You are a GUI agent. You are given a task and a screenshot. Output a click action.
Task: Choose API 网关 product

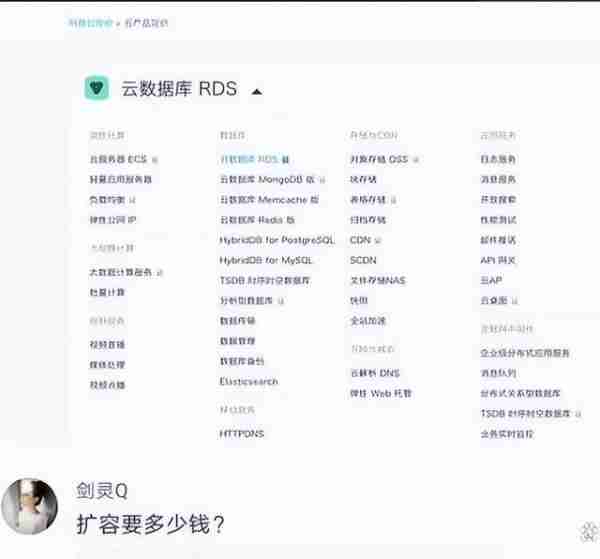point(498,261)
